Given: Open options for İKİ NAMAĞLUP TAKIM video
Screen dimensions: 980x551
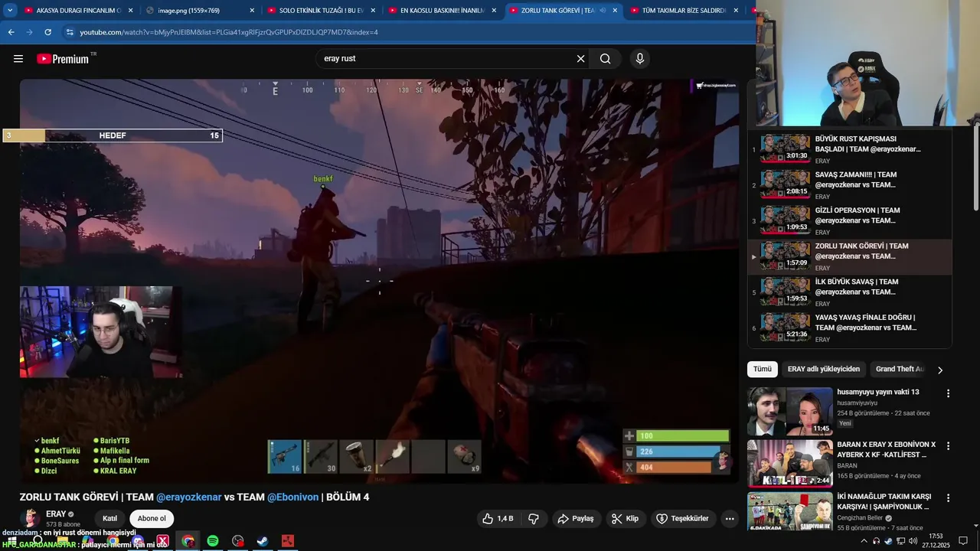Looking at the screenshot, I should click(948, 497).
